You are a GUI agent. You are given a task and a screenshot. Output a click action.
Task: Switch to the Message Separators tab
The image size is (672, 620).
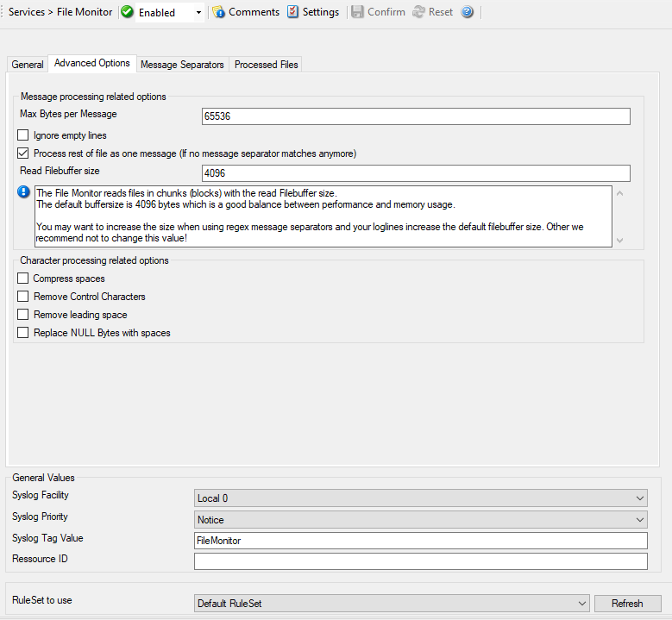pyautogui.click(x=182, y=65)
